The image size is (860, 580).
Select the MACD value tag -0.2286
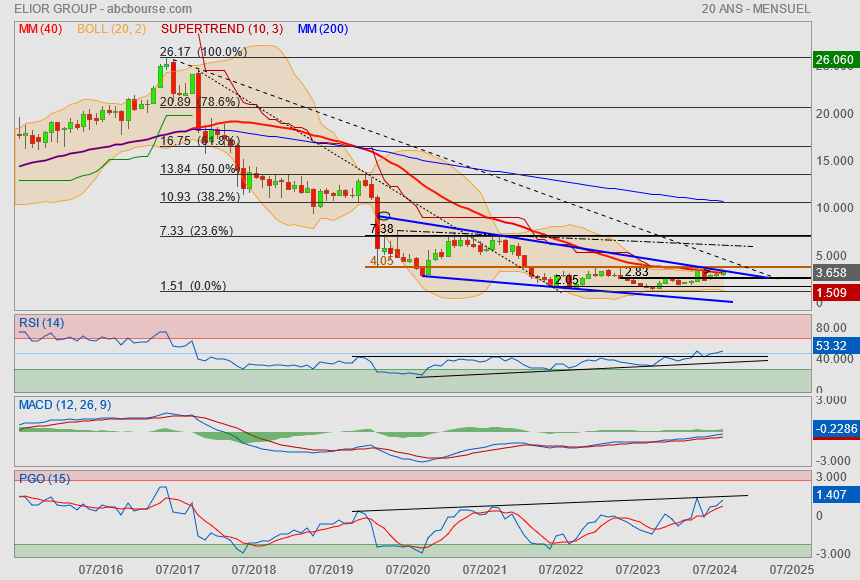[x=836, y=428]
